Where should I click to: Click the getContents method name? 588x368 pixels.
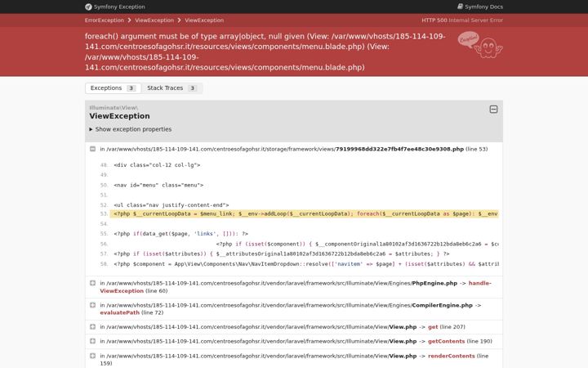pos(446,341)
